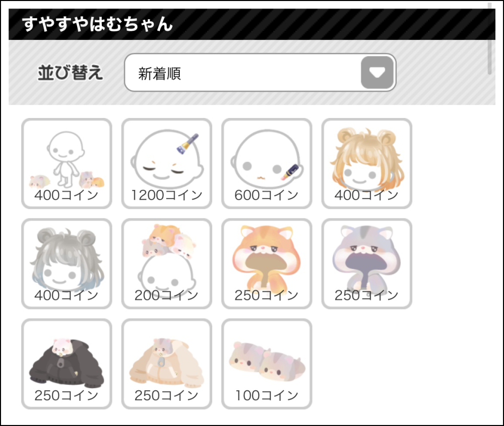Select the beige jacket with hamster
This screenshot has width=504, height=426.
(x=166, y=364)
